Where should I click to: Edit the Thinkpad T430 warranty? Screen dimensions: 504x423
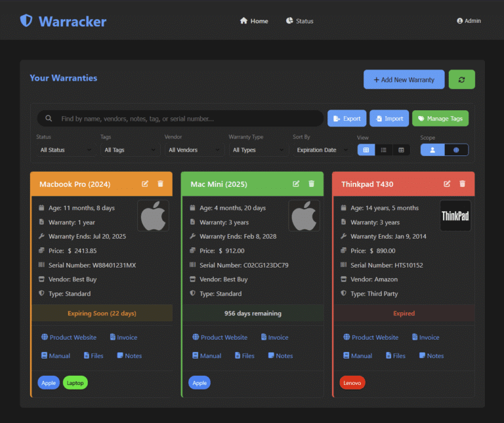tap(447, 184)
